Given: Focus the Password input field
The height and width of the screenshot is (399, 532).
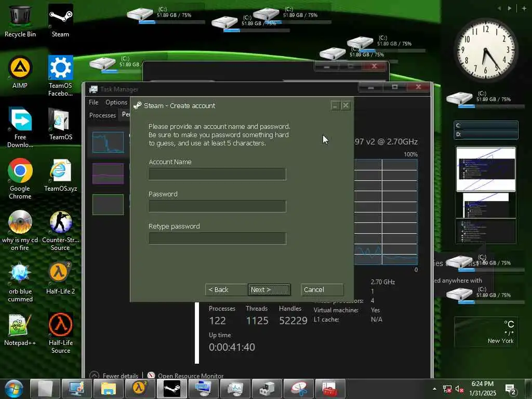Looking at the screenshot, I should click(218, 206).
